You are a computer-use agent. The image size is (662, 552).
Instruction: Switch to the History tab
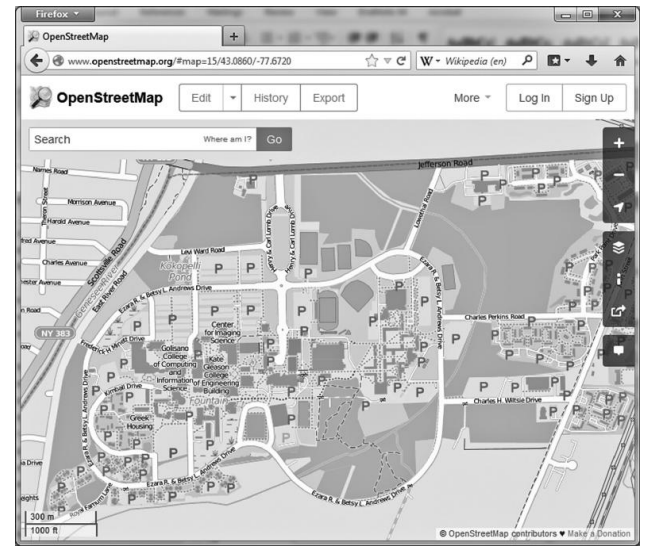tap(271, 98)
